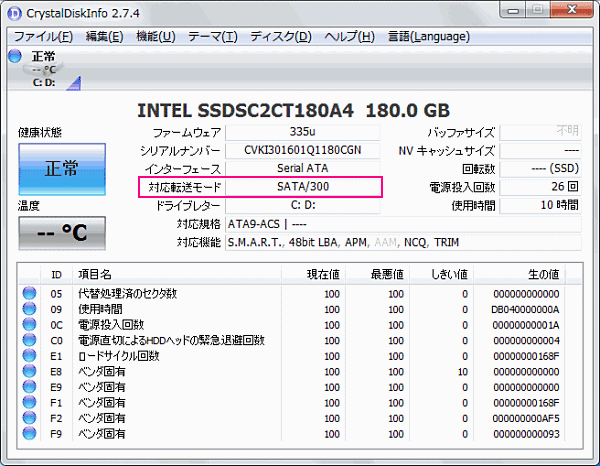Image resolution: width=600 pixels, height=466 pixels.
Task: Open the 言語(Language) menu
Action: pyautogui.click(x=429, y=37)
